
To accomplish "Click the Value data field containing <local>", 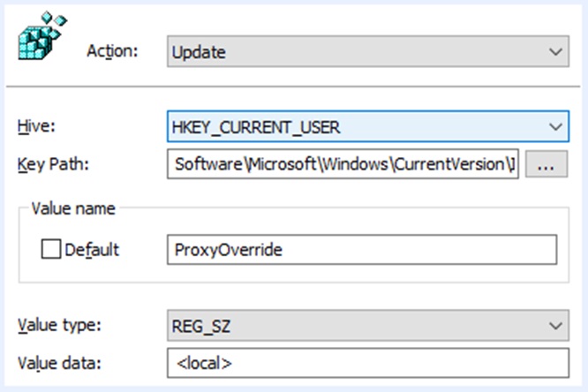I will coord(366,362).
